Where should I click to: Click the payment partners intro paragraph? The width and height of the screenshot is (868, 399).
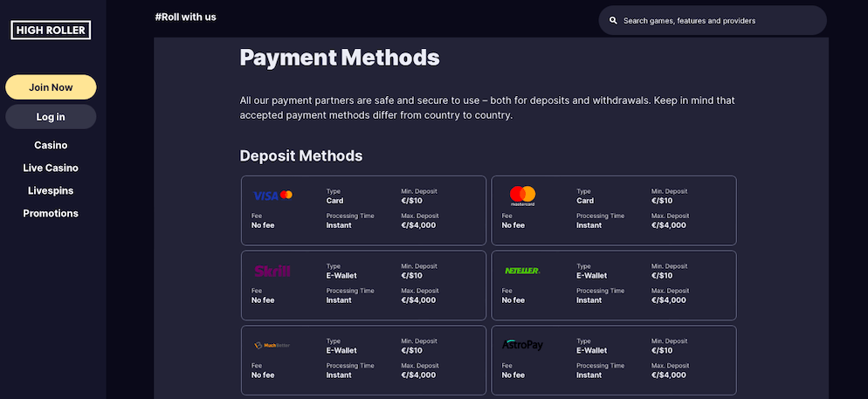pos(487,108)
